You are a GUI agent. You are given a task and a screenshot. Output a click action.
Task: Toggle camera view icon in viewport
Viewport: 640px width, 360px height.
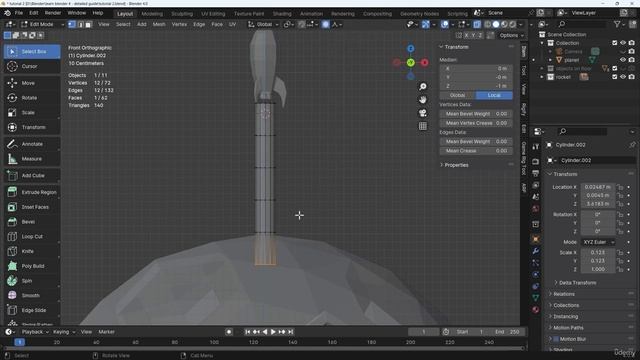(x=423, y=113)
